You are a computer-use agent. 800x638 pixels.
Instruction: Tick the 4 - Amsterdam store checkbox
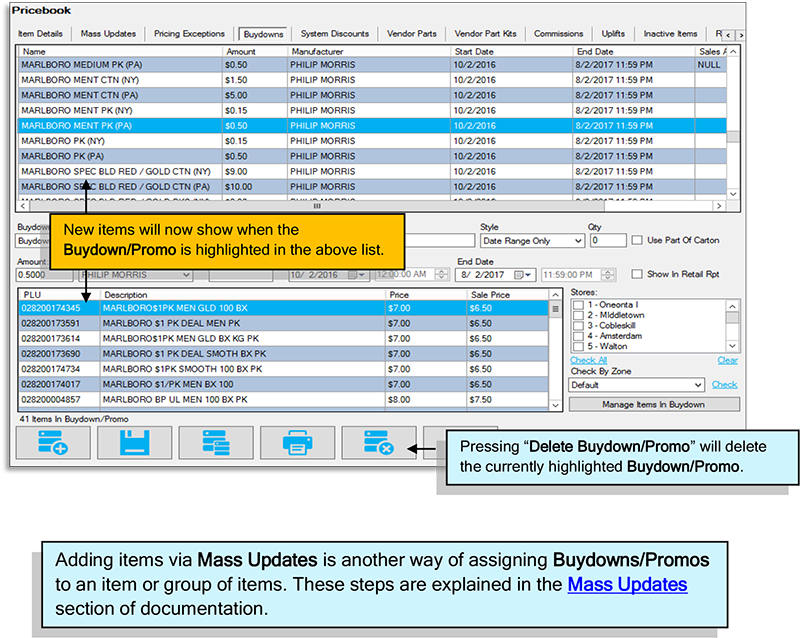pos(579,336)
